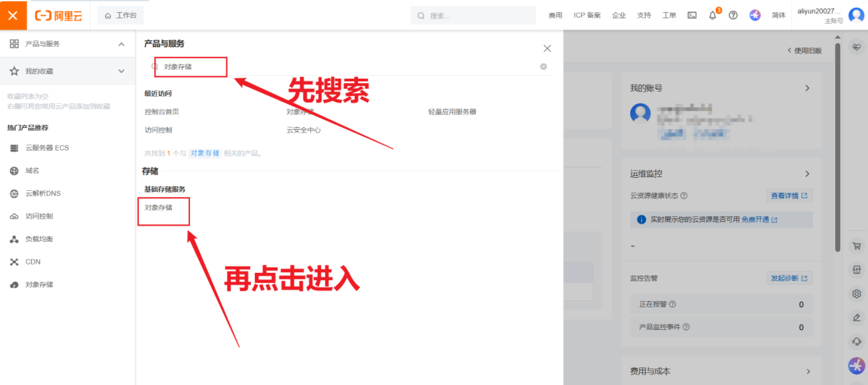Open 对象存储 from sidebar hot products

pos(39,284)
